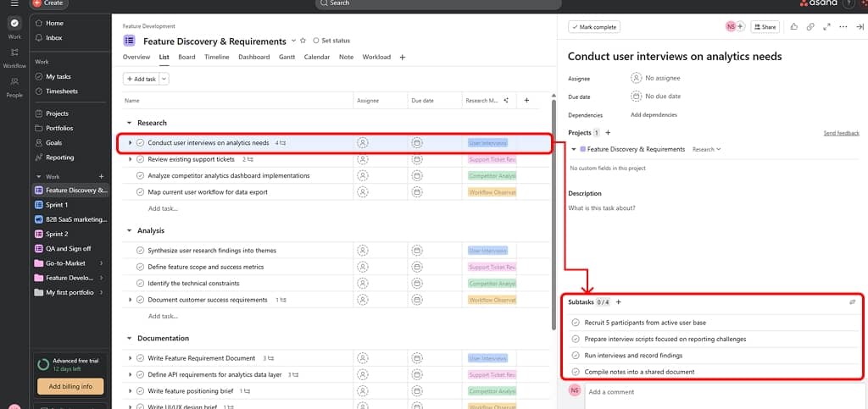Set due date via No due date icon
Screen dimensions: 868x409
click(636, 97)
